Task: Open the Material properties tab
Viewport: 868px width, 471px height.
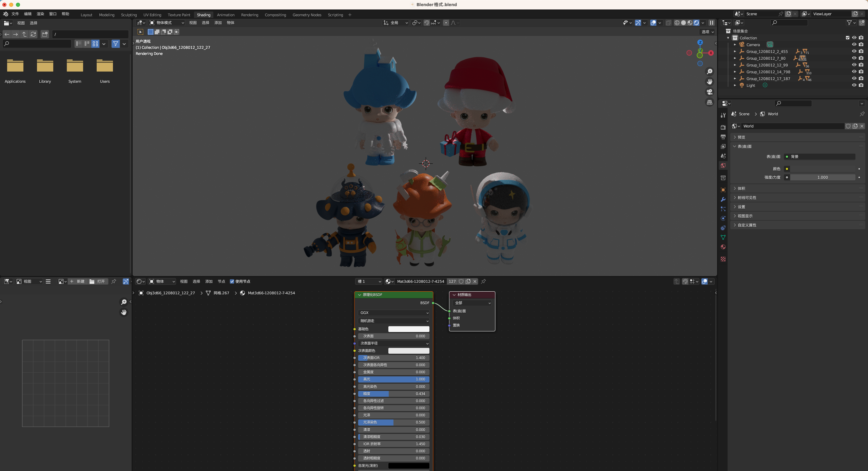Action: click(723, 247)
